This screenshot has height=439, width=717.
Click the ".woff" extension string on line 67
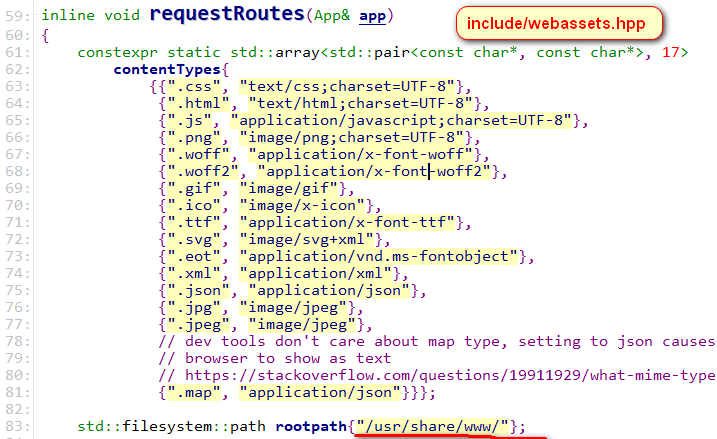coord(199,155)
